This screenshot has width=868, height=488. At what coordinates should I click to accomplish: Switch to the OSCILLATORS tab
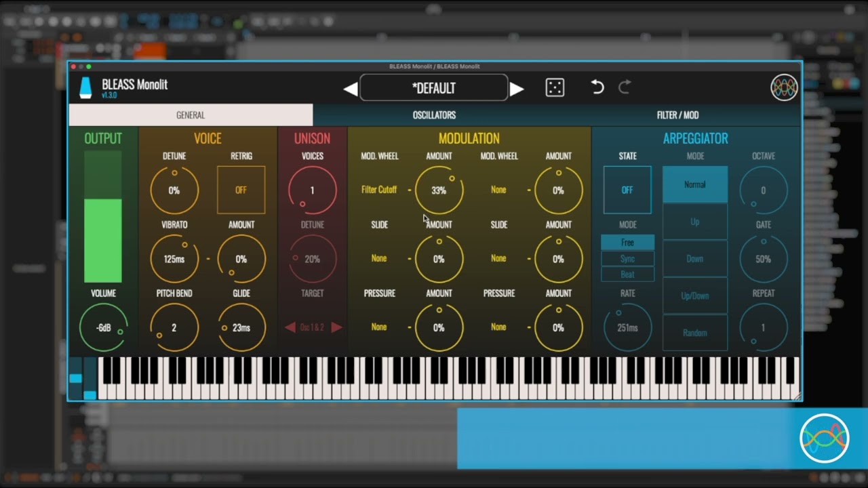point(434,115)
